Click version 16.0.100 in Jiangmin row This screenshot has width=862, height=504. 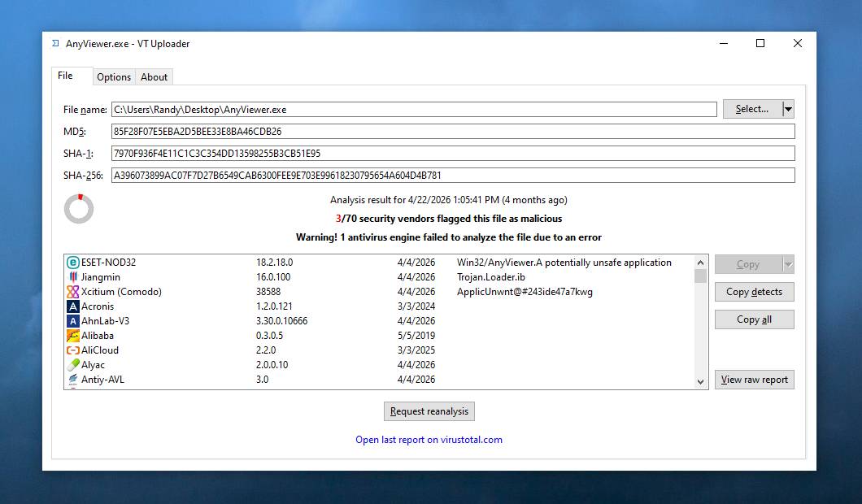click(273, 277)
